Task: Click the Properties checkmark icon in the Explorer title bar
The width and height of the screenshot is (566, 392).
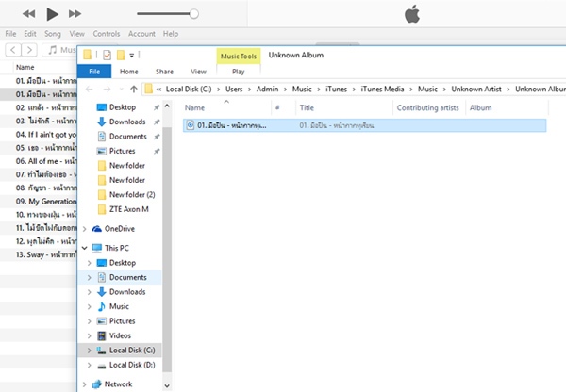Action: click(107, 56)
